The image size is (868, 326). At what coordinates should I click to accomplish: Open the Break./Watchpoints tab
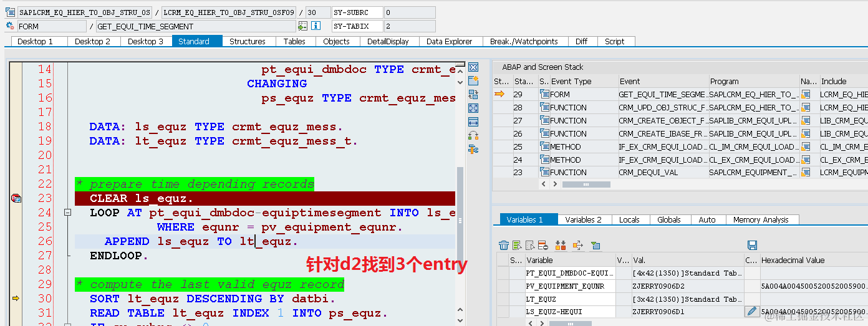[x=524, y=41]
